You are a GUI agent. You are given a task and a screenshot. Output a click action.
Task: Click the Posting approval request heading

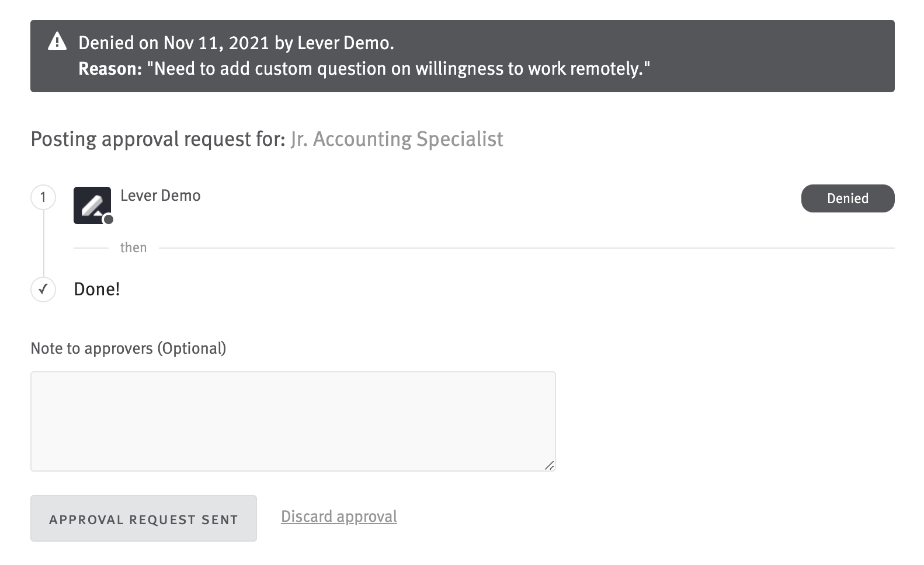(158, 139)
